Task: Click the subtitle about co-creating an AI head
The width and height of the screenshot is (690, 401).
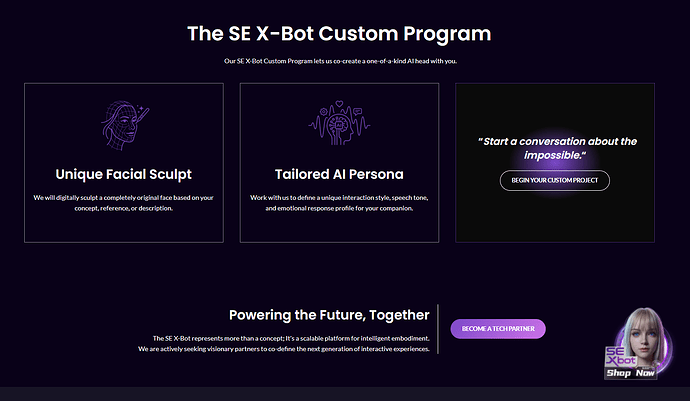Action: 340,61
